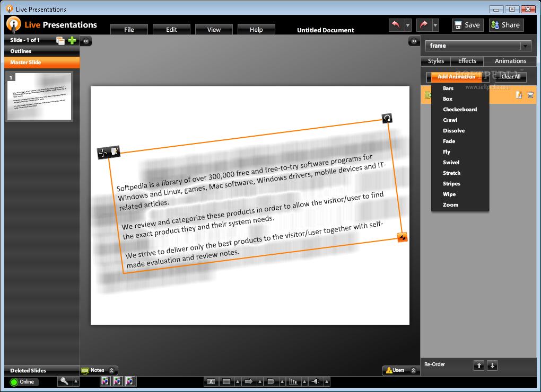
Task: Open the redo history dropdown arrow
Action: [x=435, y=25]
